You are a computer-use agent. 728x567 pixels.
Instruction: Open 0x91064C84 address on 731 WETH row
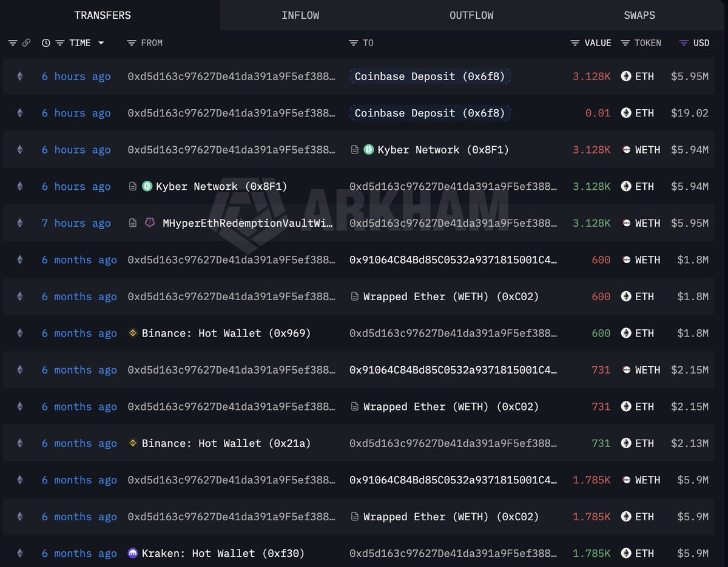tap(453, 370)
